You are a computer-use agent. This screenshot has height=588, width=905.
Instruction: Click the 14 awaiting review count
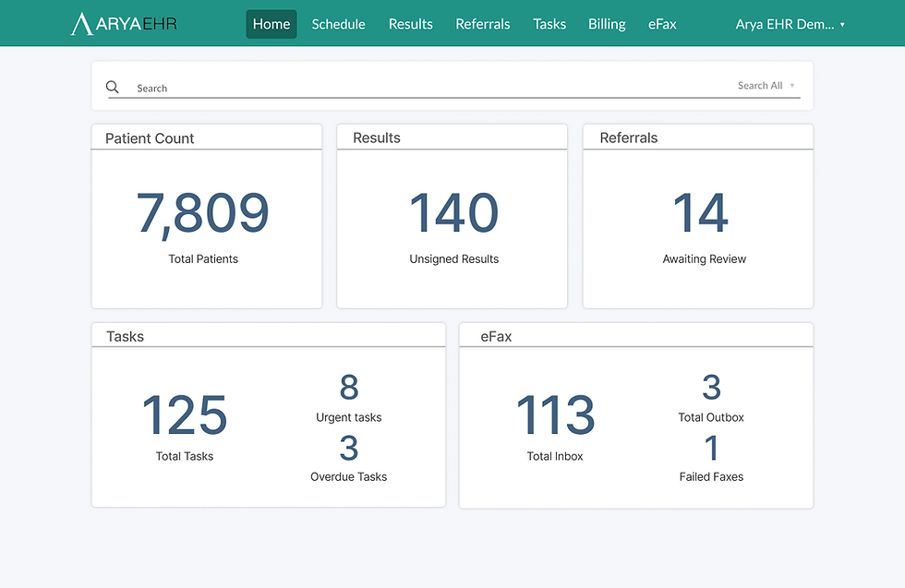click(x=700, y=213)
